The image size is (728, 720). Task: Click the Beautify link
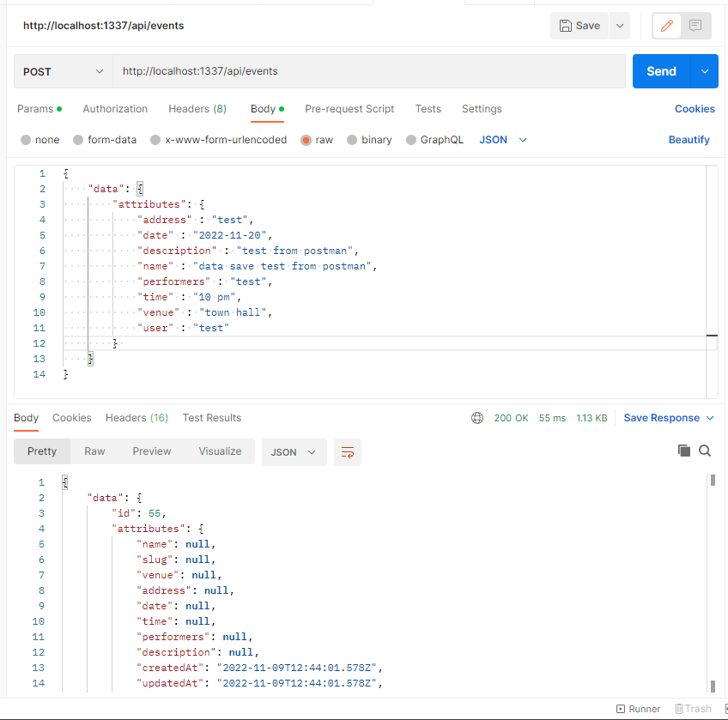tap(689, 140)
